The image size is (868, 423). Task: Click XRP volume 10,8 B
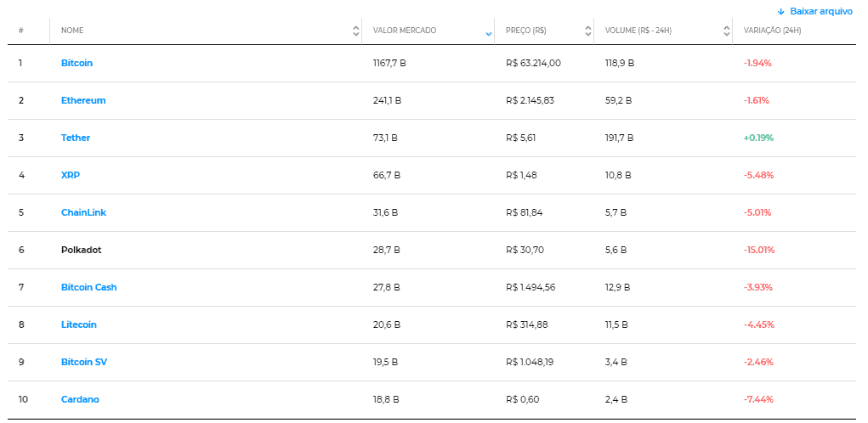click(x=618, y=175)
